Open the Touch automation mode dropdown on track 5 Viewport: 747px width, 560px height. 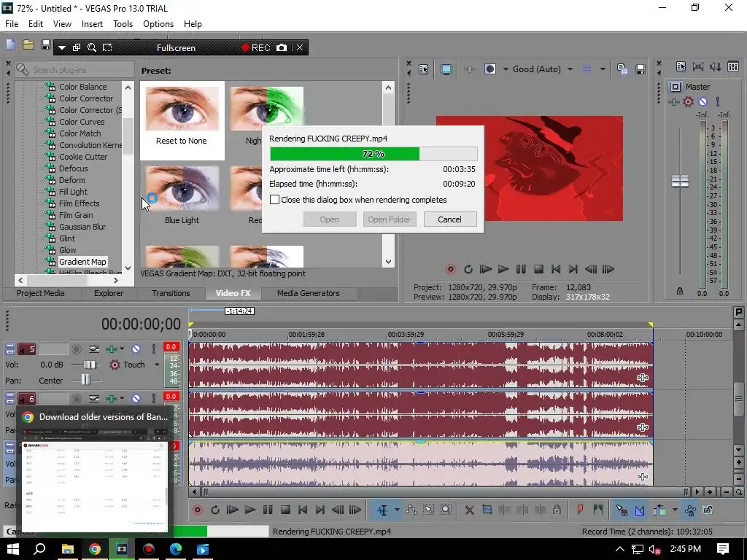tap(157, 365)
